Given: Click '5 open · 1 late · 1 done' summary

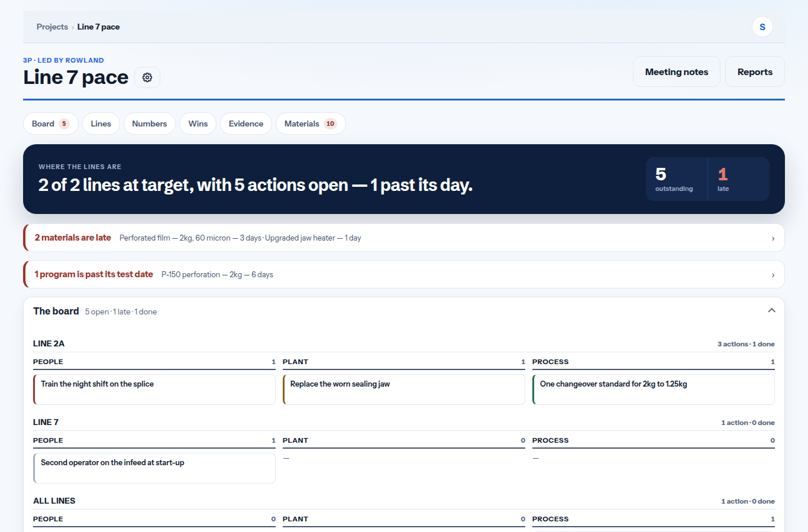Looking at the screenshot, I should 121,312.
